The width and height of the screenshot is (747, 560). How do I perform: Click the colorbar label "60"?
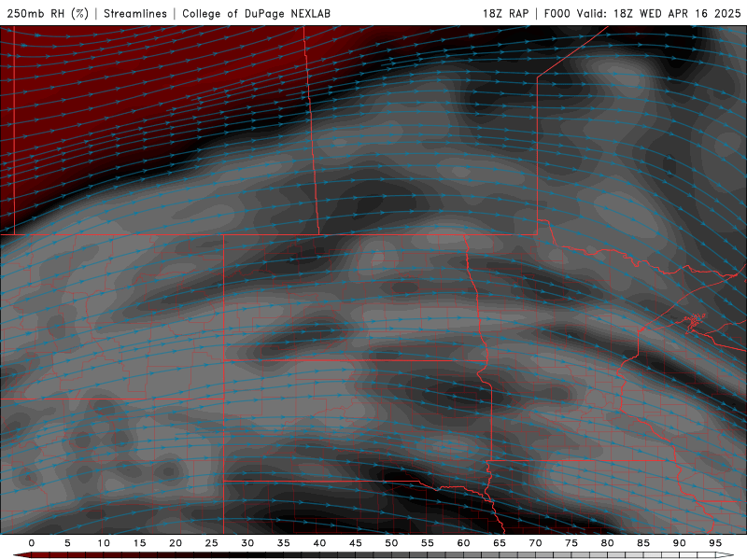463,543
